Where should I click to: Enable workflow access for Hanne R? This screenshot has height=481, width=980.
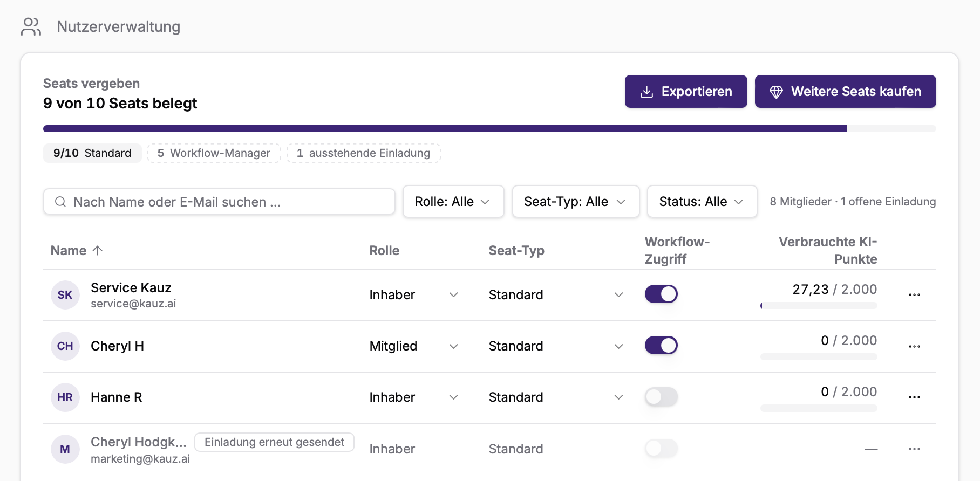click(x=661, y=397)
